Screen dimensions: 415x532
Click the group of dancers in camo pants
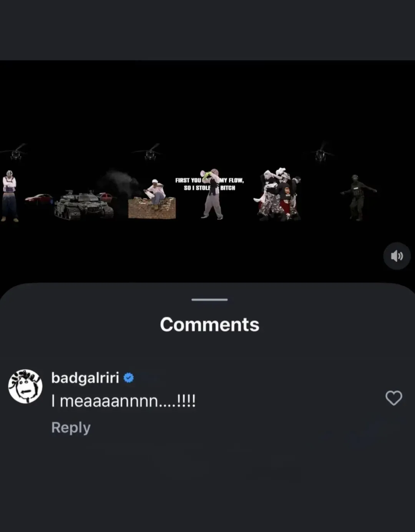(x=278, y=194)
